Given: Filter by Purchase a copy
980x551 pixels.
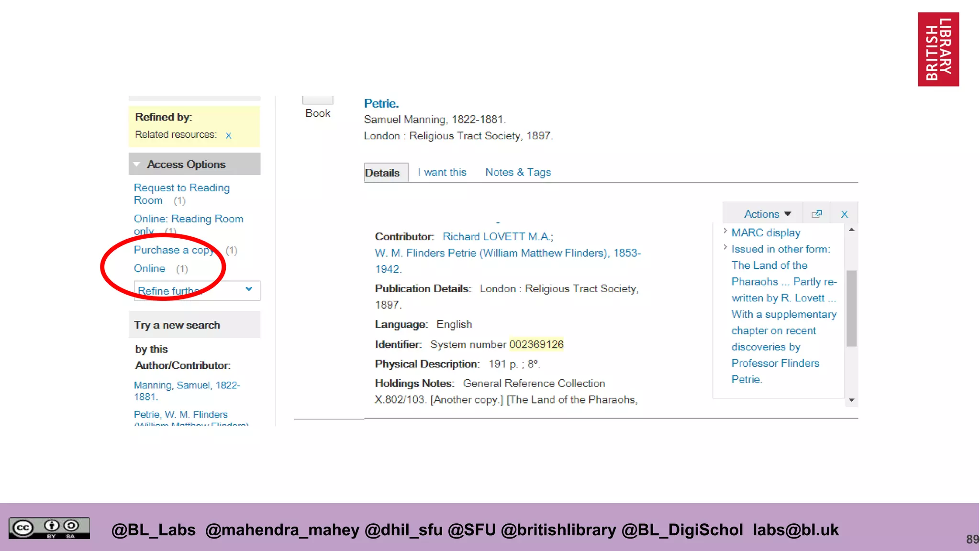Looking at the screenshot, I should point(174,250).
